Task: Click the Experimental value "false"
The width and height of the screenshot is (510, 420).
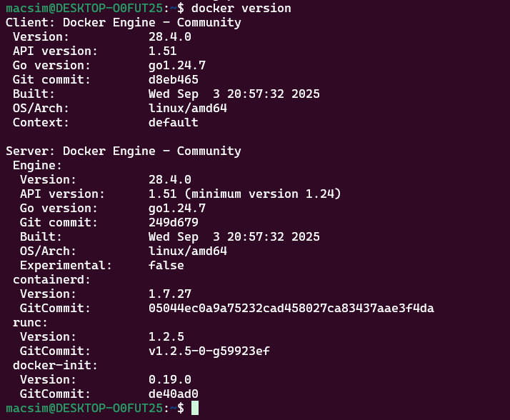Action: coord(166,265)
